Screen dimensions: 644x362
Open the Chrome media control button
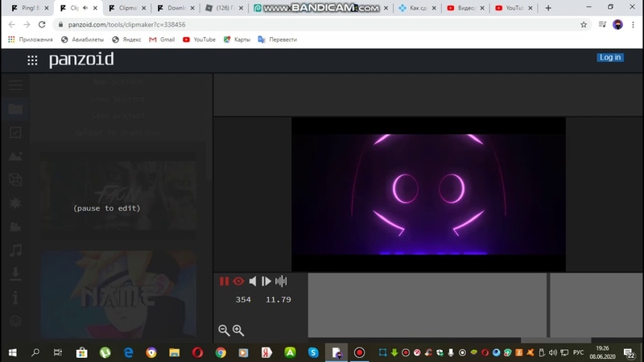[602, 25]
